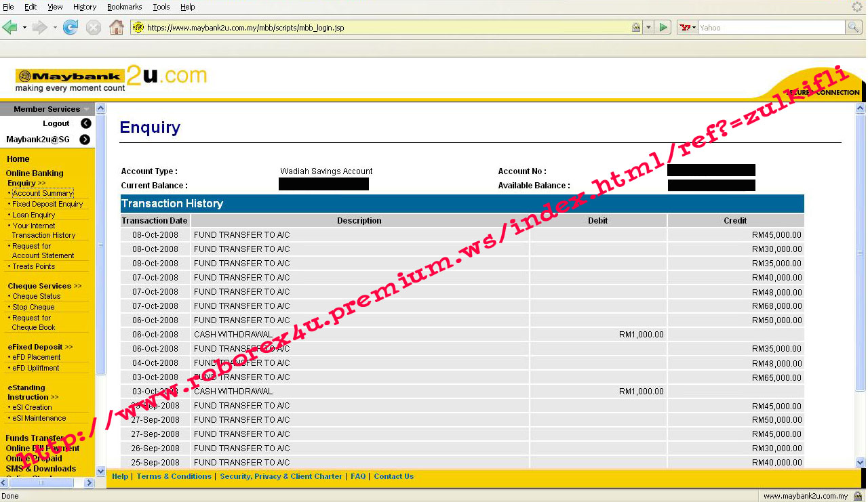Click the activity throbber icon at the menu bar end
Image resolution: width=868 pixels, height=502 pixels.
[858, 7]
